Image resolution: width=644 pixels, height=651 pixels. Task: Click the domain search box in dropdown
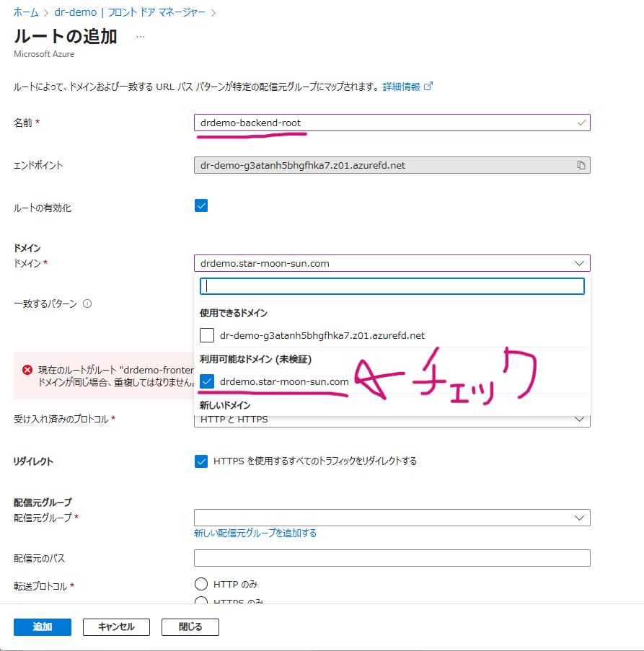coord(392,286)
